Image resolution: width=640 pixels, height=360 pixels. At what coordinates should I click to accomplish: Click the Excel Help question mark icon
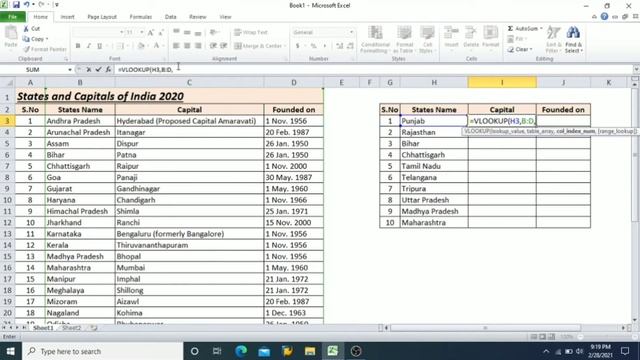tap(604, 17)
